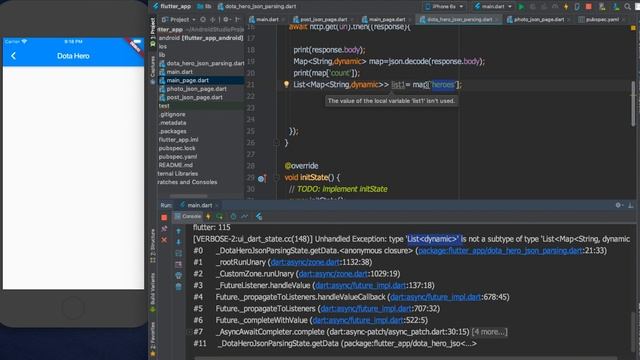
Task: Expand the '4 more...' folded stack frames
Action: [489, 332]
